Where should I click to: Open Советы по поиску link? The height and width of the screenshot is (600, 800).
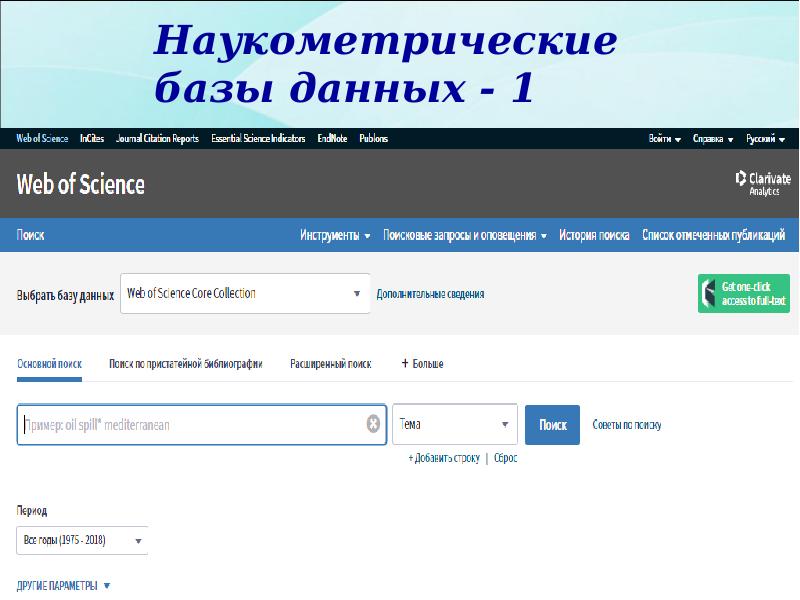pos(627,425)
